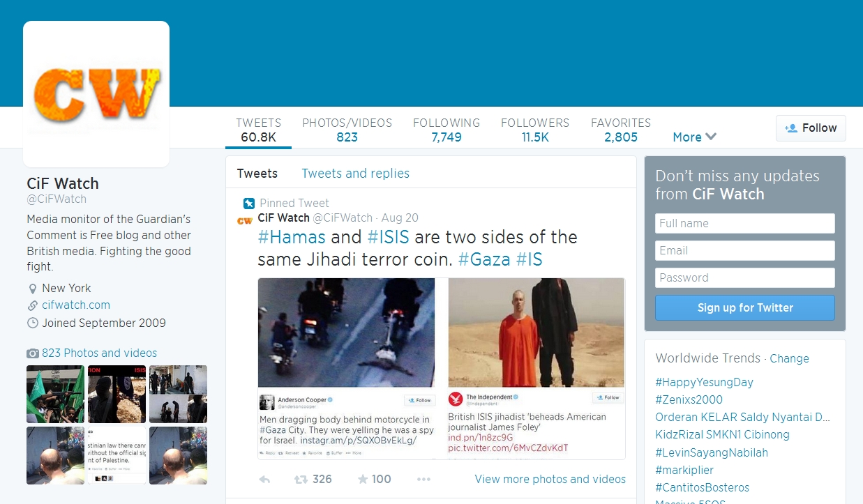Click the pinned tweet pin icon
The image size is (863, 504).
pos(249,204)
